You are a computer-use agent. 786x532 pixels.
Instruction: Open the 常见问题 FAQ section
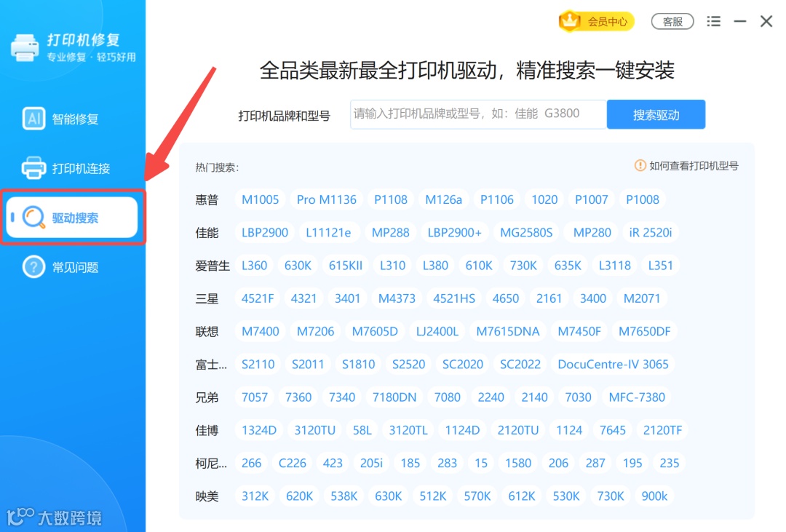(x=60, y=267)
